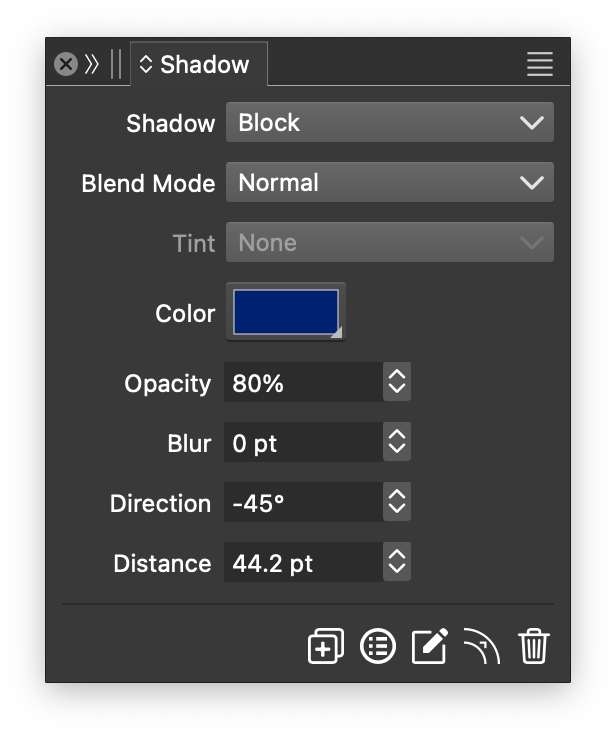This screenshot has width=616, height=736.
Task: Open the Shadow type dropdown showing Block
Action: (389, 123)
